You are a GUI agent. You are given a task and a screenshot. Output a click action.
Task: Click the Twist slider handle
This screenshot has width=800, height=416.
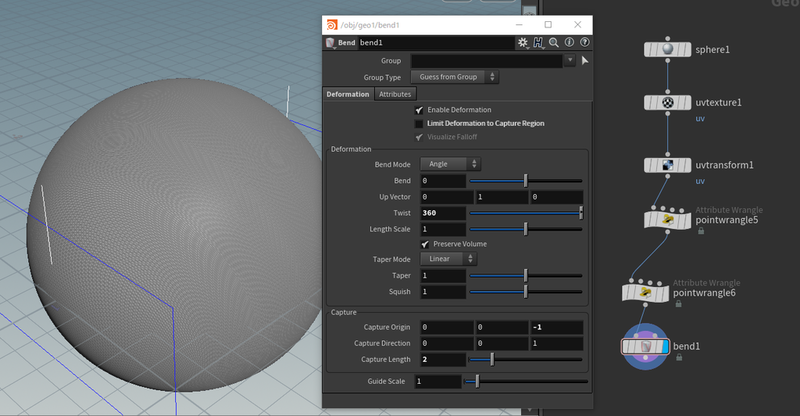point(581,213)
